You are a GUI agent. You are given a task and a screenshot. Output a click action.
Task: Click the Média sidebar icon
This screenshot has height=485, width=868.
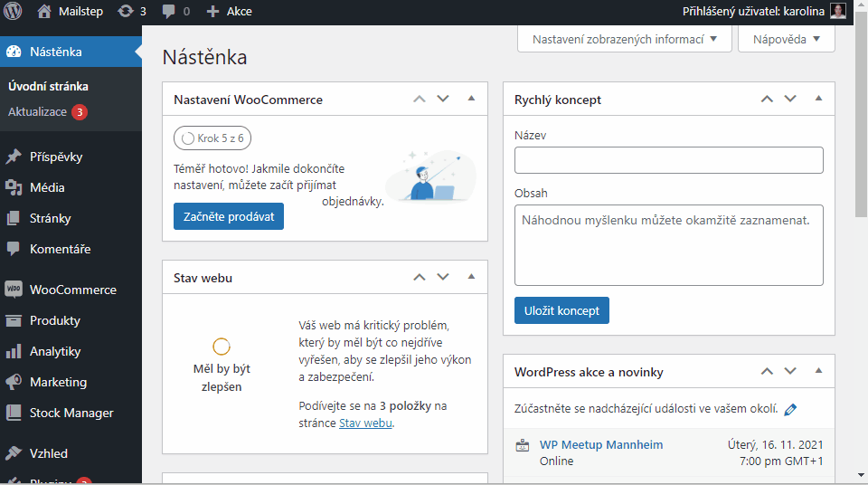pyautogui.click(x=14, y=187)
